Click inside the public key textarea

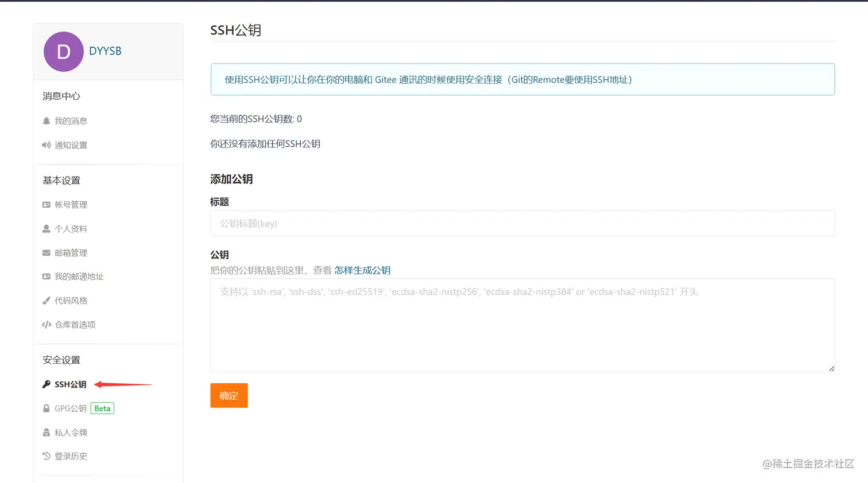point(522,325)
